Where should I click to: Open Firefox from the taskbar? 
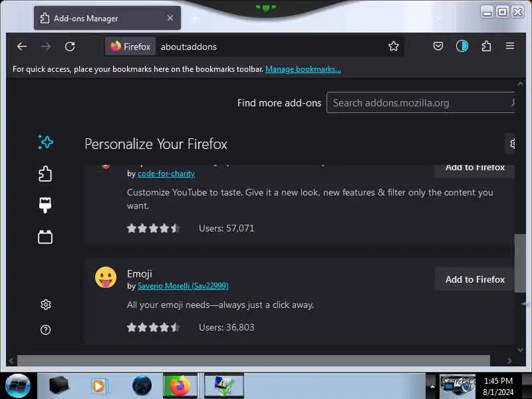[x=180, y=386]
